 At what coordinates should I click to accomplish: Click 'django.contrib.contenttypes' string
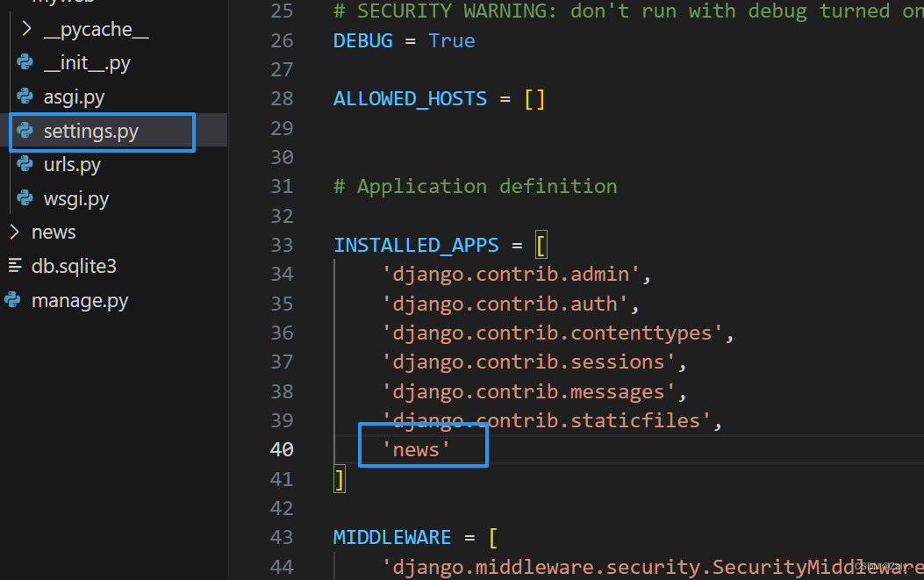pos(552,333)
